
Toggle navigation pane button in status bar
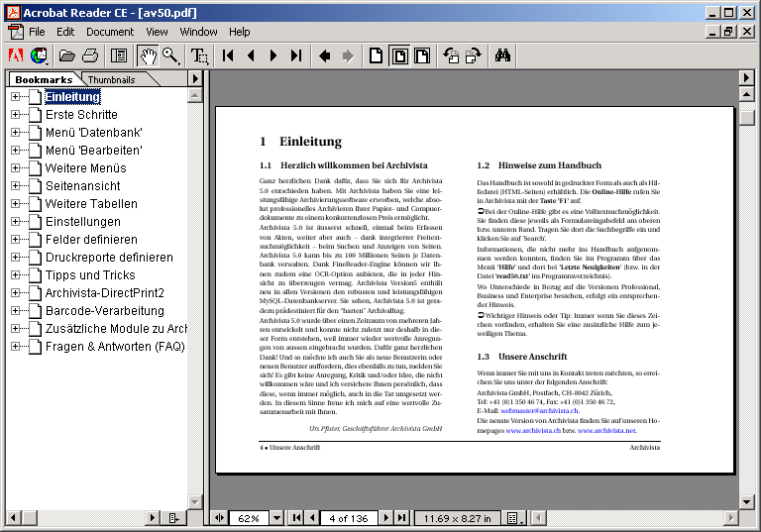point(219,518)
